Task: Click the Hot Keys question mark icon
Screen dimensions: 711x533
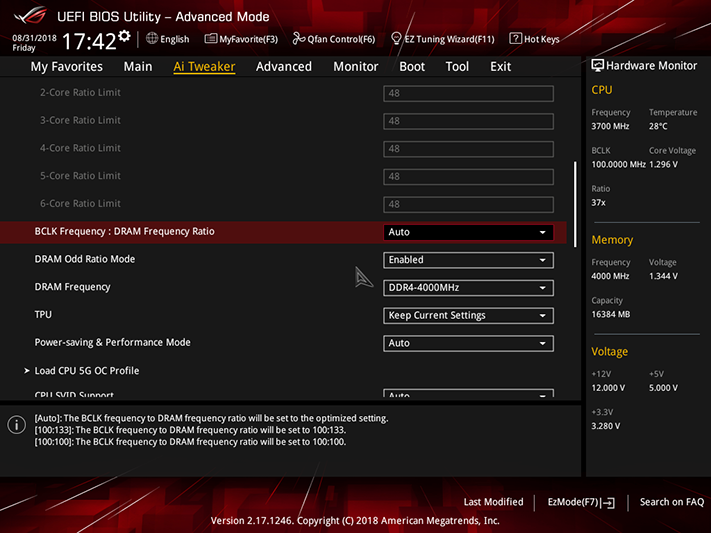Action: point(515,39)
